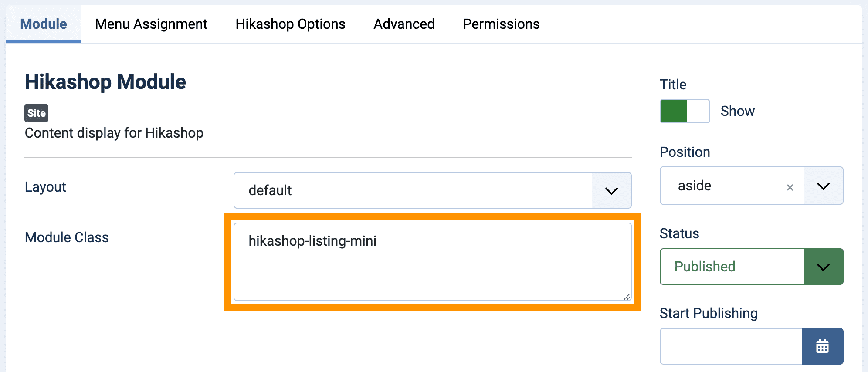The width and height of the screenshot is (868, 372).
Task: Open the Position dropdown chevron
Action: (823, 186)
